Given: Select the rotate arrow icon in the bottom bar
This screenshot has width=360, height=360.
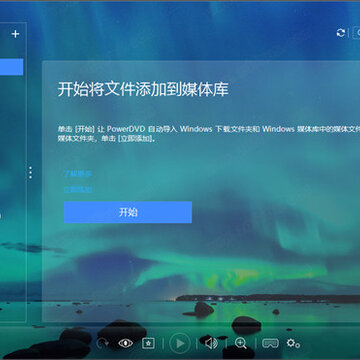Looking at the screenshot, I should (101, 343).
